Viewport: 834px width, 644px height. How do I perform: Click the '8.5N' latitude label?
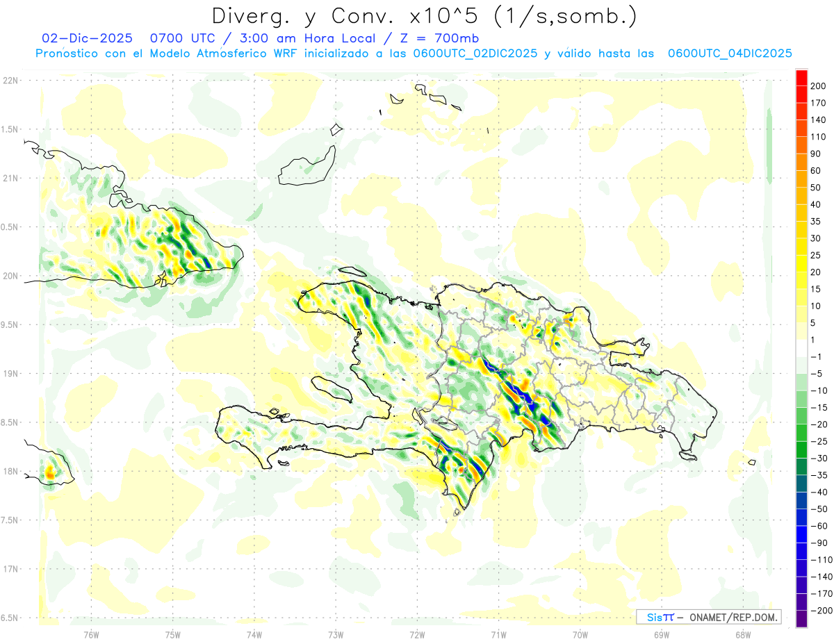(x=10, y=423)
